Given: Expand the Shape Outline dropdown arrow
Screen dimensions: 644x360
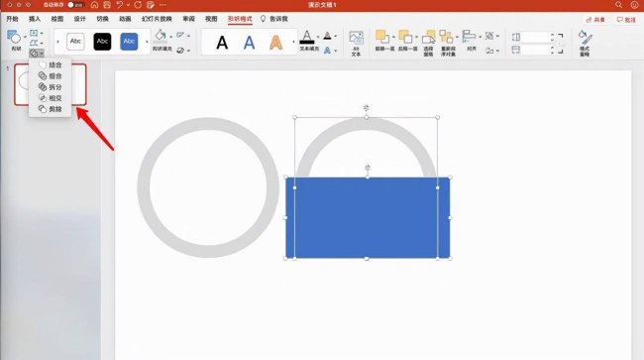Looking at the screenshot, I should tap(188, 36).
